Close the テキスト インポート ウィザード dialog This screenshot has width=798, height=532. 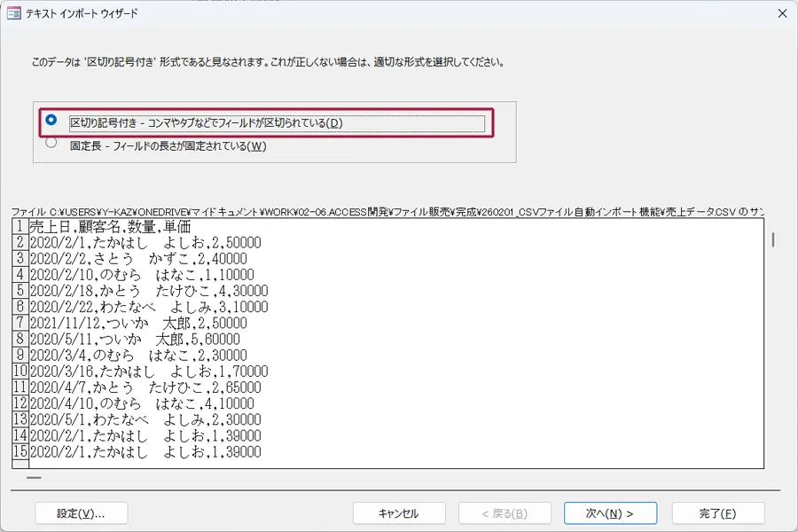point(781,13)
